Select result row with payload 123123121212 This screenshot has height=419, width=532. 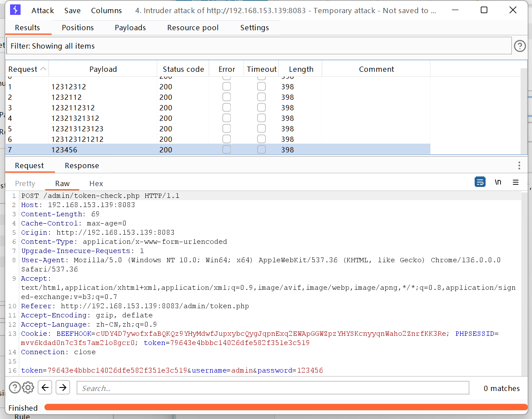218,139
